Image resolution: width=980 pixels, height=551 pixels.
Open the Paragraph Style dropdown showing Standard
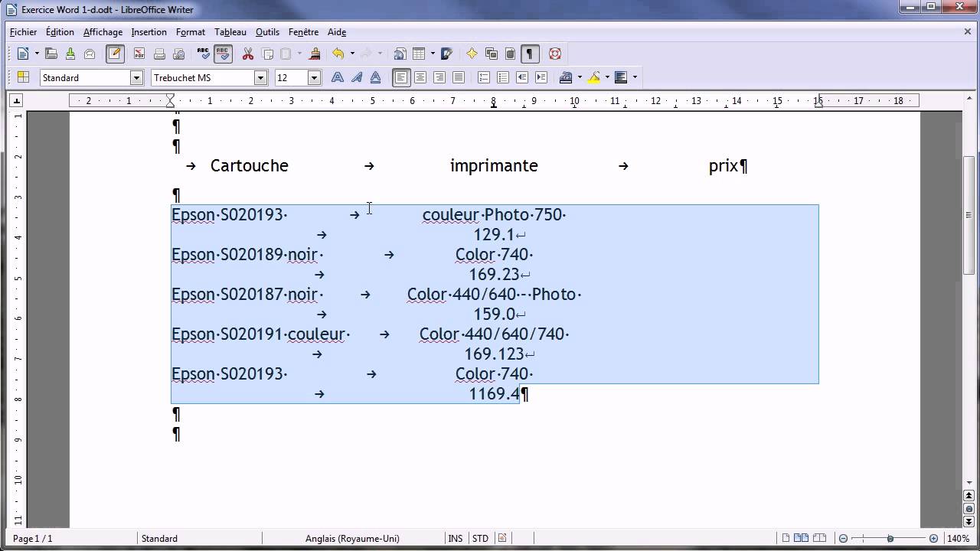tap(137, 77)
